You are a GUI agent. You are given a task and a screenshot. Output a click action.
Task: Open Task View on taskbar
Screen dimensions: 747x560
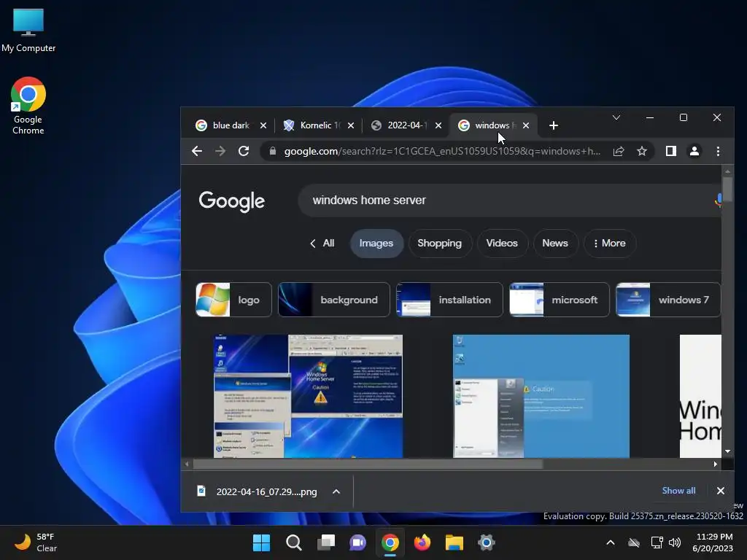click(x=326, y=542)
